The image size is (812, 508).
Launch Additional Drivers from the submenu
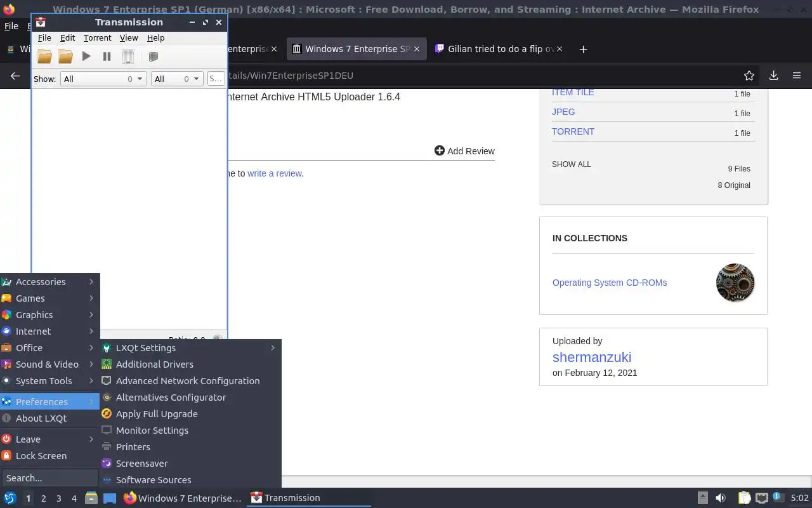pos(190,364)
